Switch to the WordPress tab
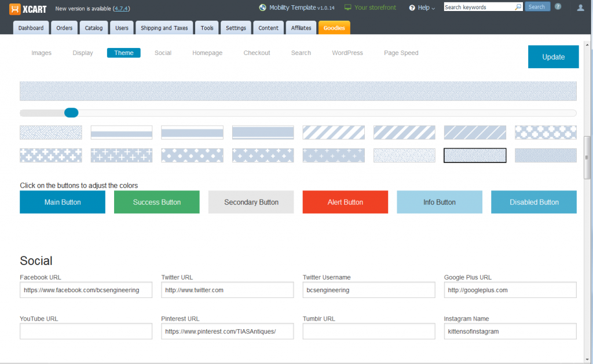This screenshot has height=364, width=593. 347,53
